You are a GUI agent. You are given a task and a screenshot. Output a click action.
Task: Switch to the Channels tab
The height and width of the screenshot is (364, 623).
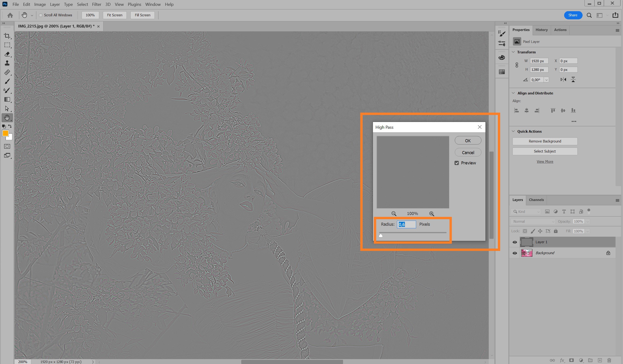click(536, 200)
